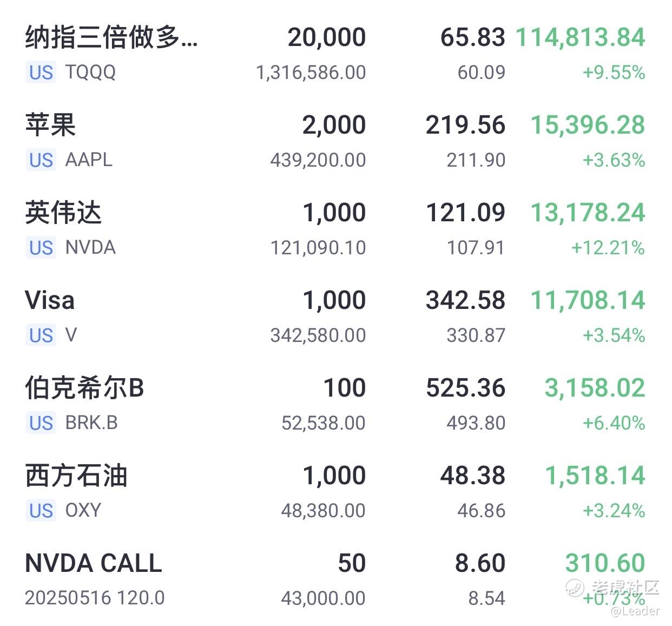Click the +12.21% NVDA gain percentage
Image resolution: width=672 pixels, height=626 pixels.
(x=608, y=248)
